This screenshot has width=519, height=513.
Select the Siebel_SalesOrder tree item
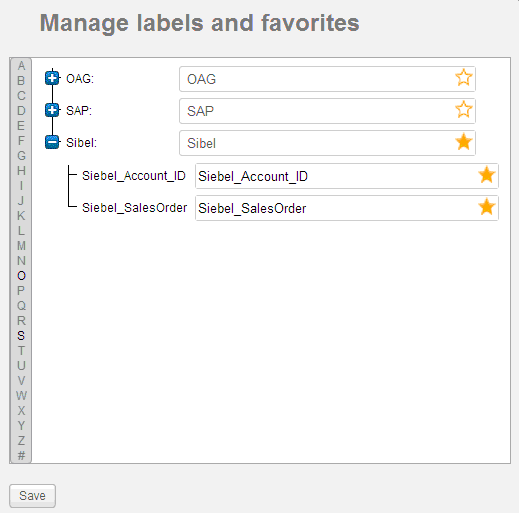134,208
